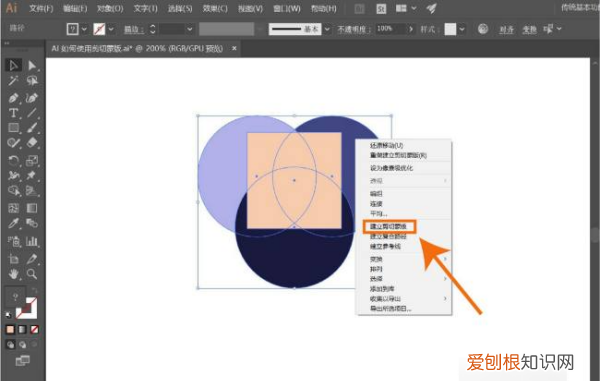Screen dimensions: 600x381
Task: Open brush definition 基本 dropdown
Action: click(x=327, y=29)
